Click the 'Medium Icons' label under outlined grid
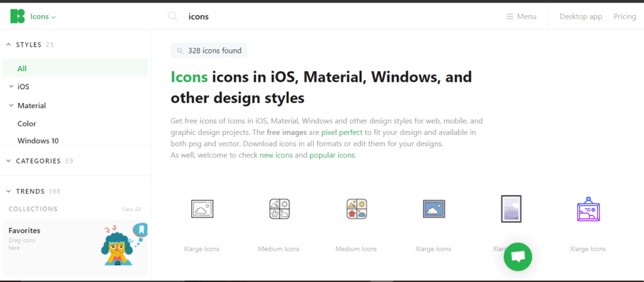Viewport: 644px width, 282px height. tap(279, 249)
